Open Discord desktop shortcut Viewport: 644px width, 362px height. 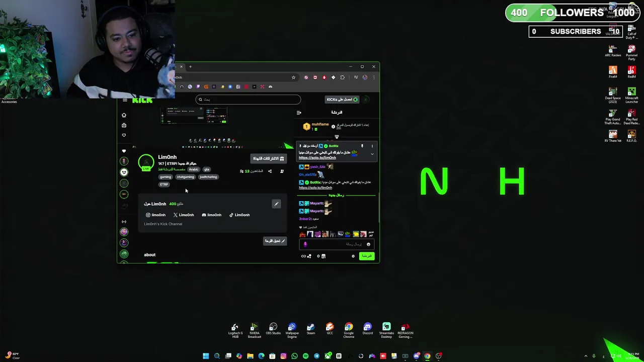(368, 330)
